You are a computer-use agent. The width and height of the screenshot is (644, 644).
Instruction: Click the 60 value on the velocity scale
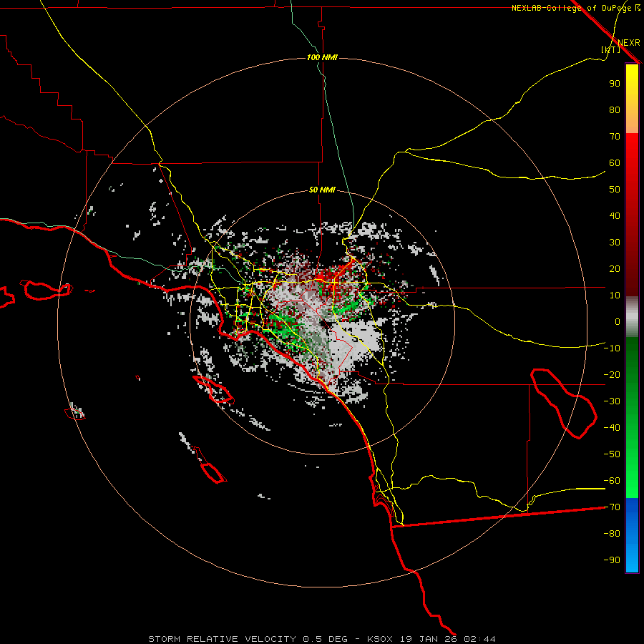615,162
